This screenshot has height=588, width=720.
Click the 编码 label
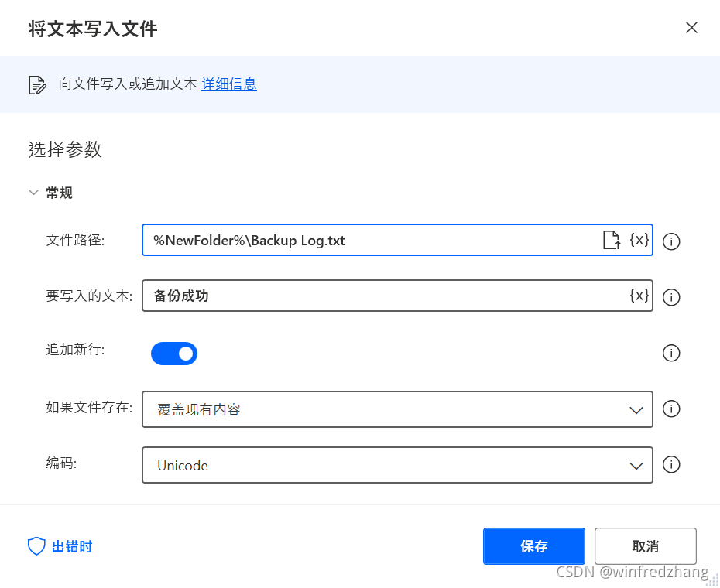tap(61, 463)
